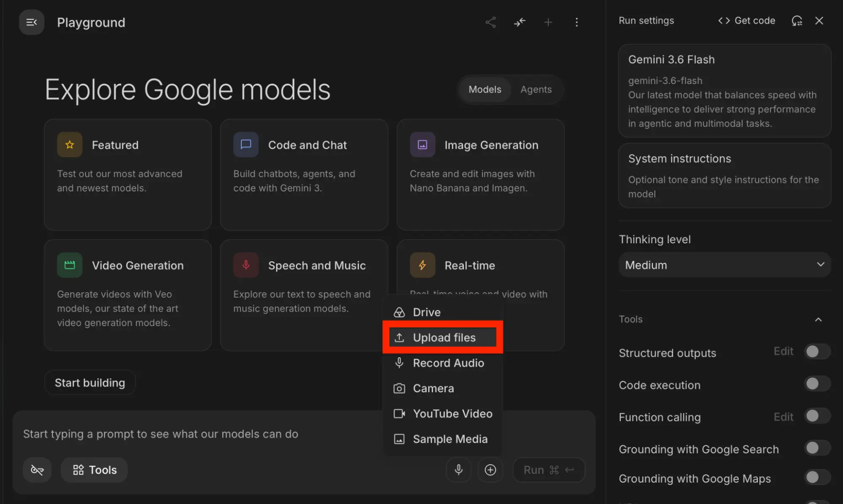Screen dimensions: 843x504
Task: Open the Video Generation card
Action: point(128,295)
